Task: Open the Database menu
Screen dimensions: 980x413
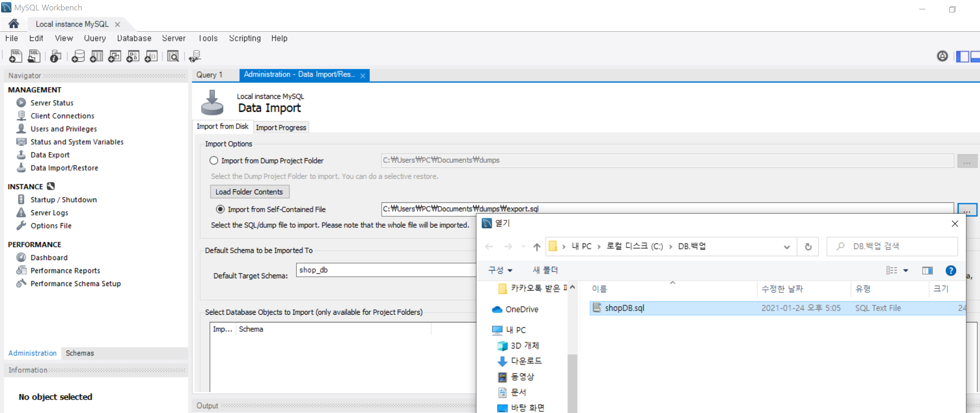Action: tap(134, 38)
